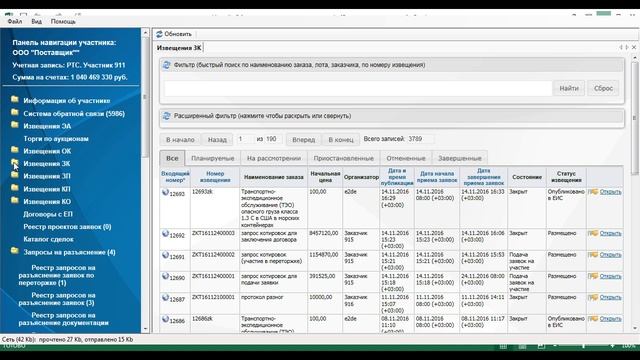Open the Помощь menu

pyautogui.click(x=63, y=21)
